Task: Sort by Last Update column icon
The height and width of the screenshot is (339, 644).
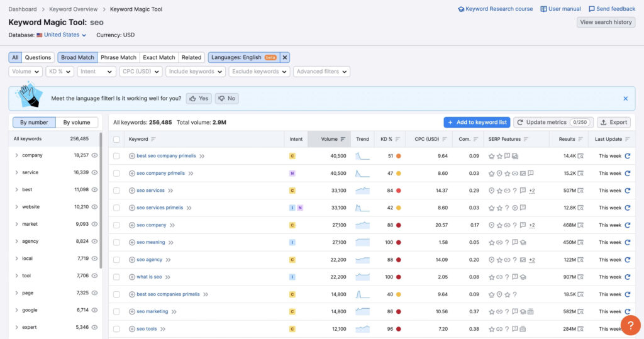Action: coord(627,139)
